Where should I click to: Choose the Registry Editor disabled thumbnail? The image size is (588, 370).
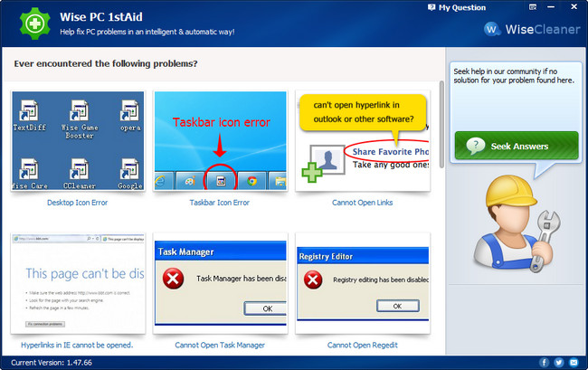click(x=363, y=283)
